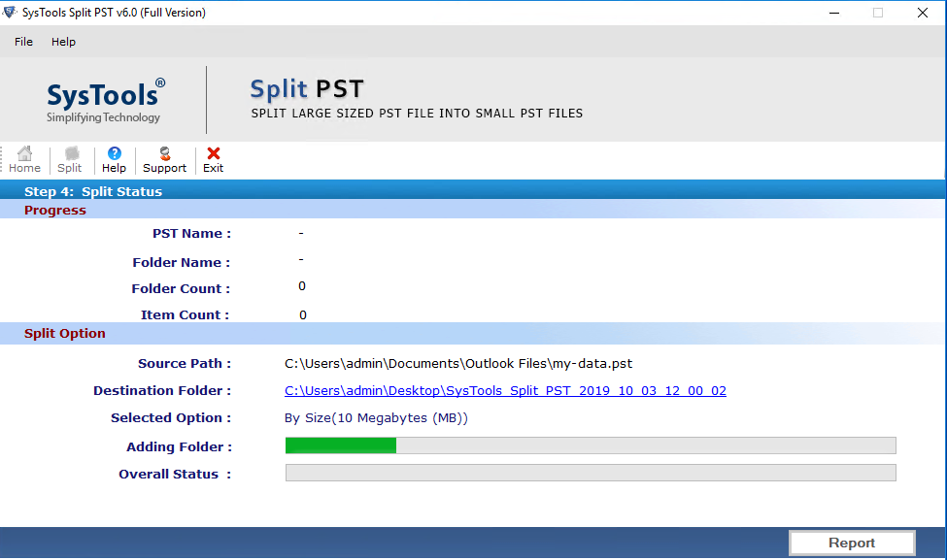Open Help from the toolbar
Viewport: 947px width, 560px height.
click(114, 160)
